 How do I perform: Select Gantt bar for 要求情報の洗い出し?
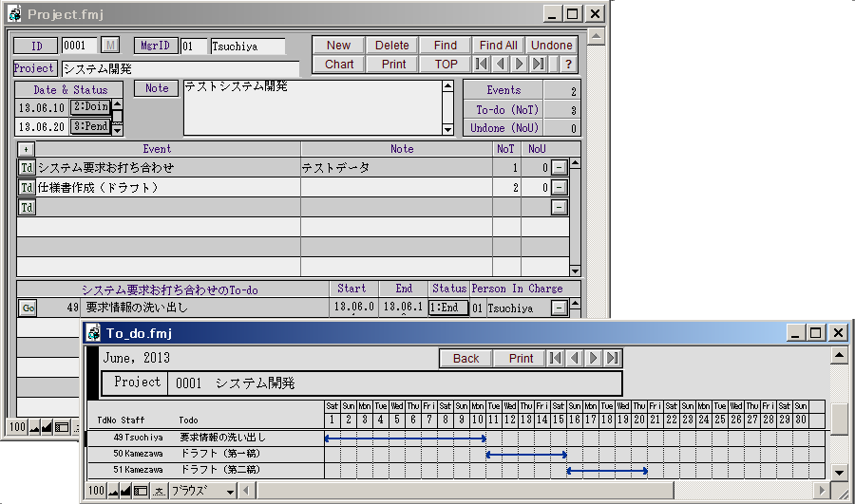[405, 439]
